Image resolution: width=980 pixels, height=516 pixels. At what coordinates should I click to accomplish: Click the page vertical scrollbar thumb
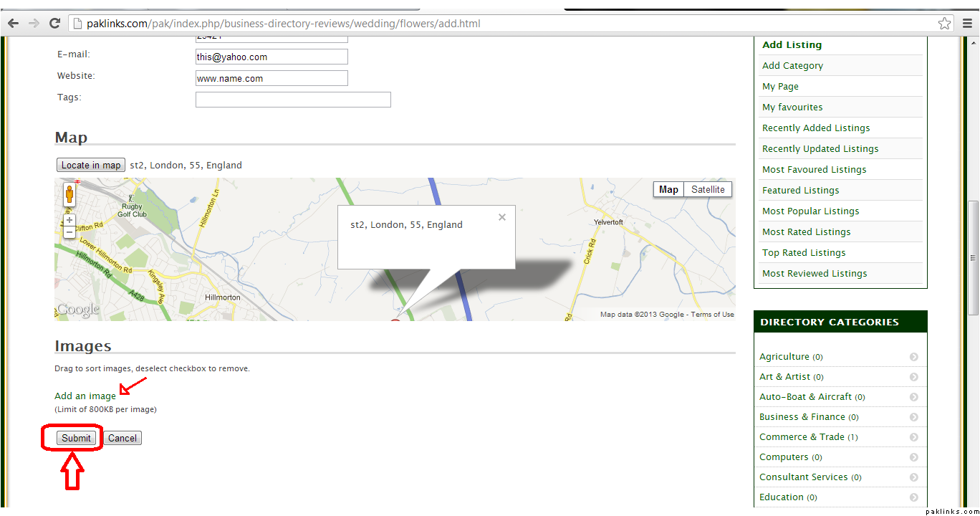(x=973, y=258)
